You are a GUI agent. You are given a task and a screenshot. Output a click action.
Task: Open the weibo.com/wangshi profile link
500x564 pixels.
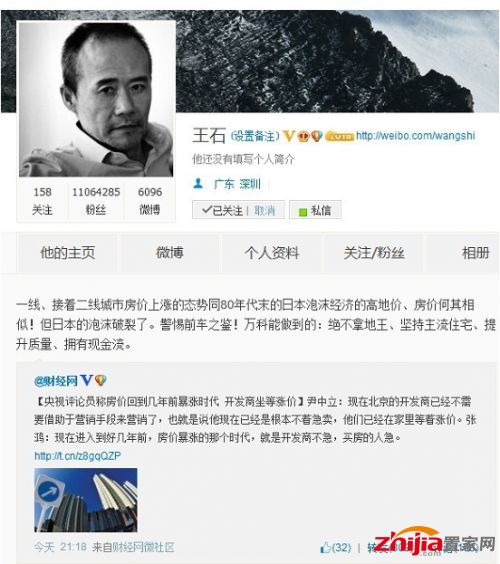(415, 136)
